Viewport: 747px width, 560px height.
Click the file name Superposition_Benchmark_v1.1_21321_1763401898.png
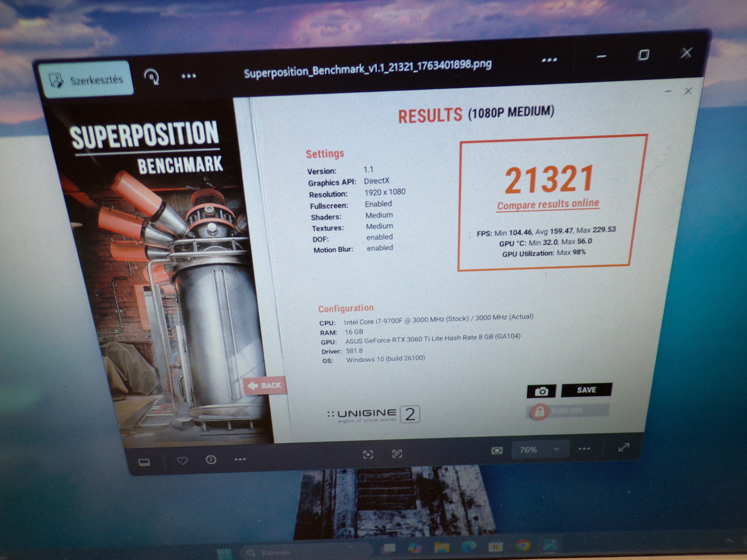click(x=368, y=68)
